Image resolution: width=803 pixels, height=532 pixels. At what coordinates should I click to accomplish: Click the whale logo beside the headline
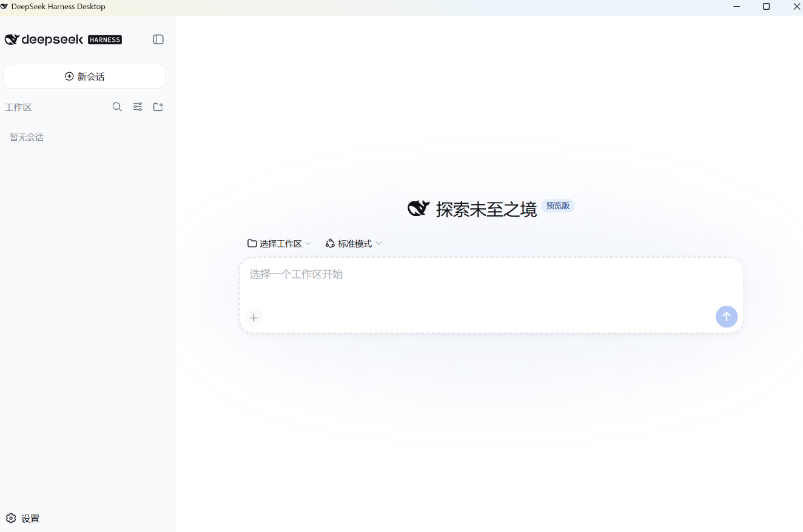(x=418, y=209)
